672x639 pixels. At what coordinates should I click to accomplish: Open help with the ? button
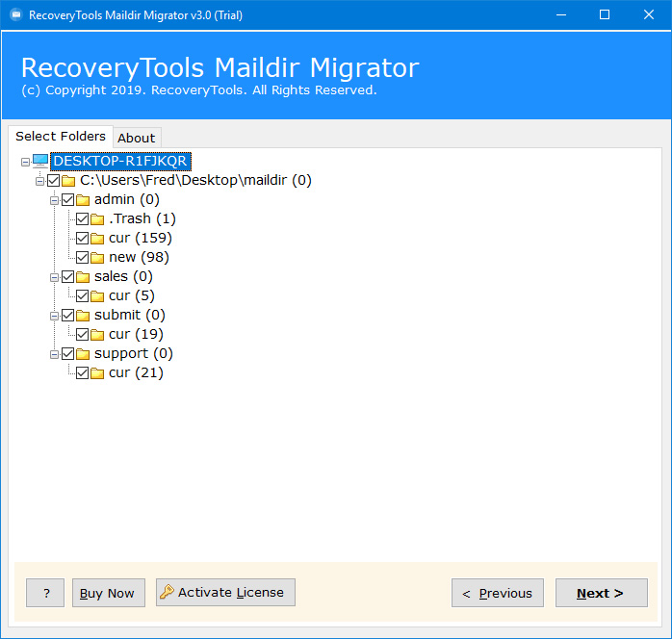pos(45,593)
